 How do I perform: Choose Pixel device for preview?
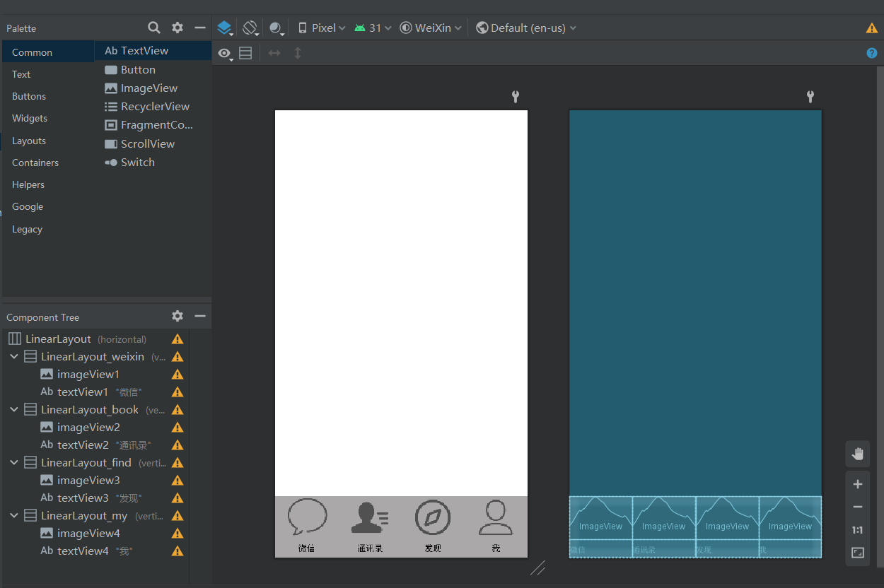click(322, 28)
